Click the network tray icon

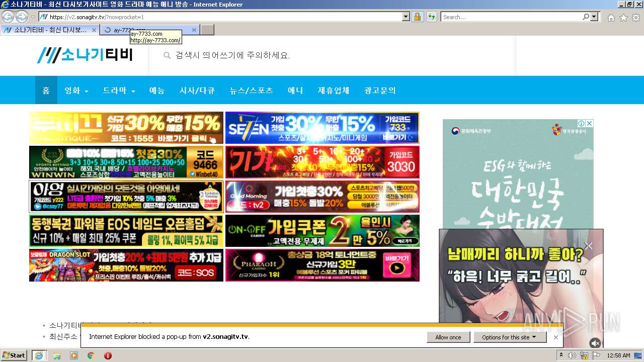(x=584, y=355)
